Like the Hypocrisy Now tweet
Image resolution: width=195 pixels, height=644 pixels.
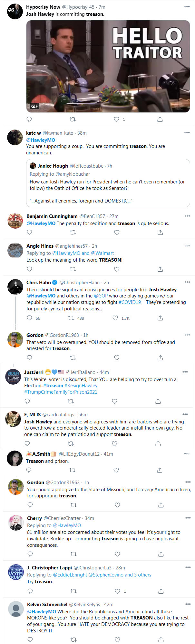117,119
